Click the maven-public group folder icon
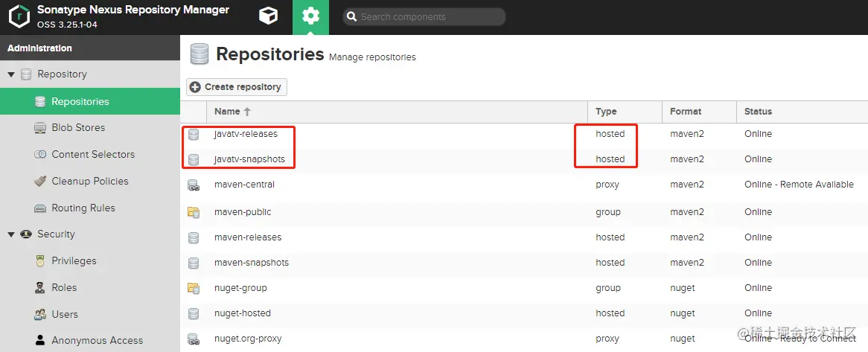This screenshot has width=868, height=352. pyautogui.click(x=194, y=211)
